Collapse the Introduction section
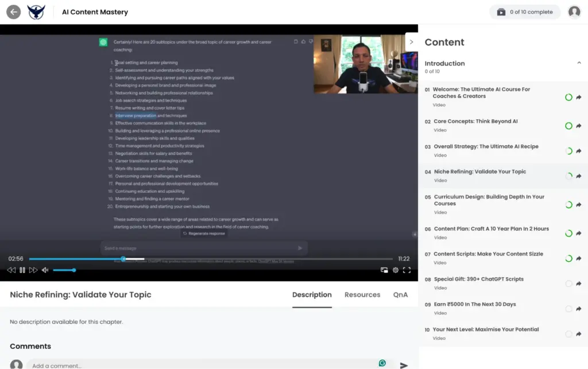588x369 pixels. [x=579, y=63]
